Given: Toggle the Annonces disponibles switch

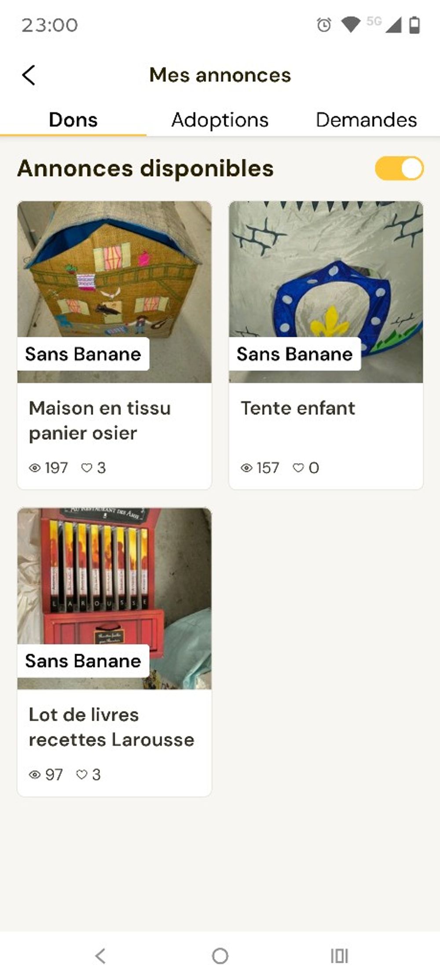Looking at the screenshot, I should (399, 168).
